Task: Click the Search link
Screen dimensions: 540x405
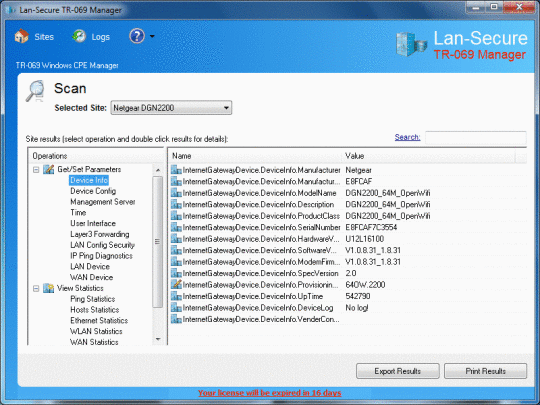Action: click(x=407, y=137)
